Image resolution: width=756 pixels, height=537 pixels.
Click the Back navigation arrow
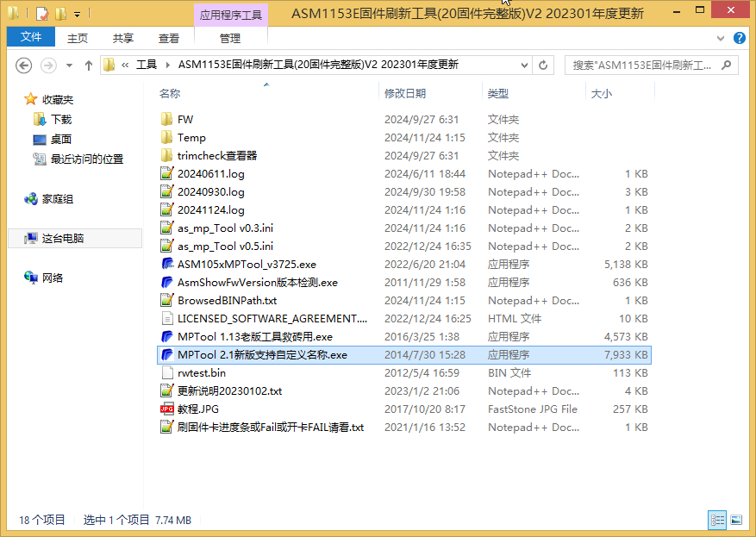click(x=23, y=66)
